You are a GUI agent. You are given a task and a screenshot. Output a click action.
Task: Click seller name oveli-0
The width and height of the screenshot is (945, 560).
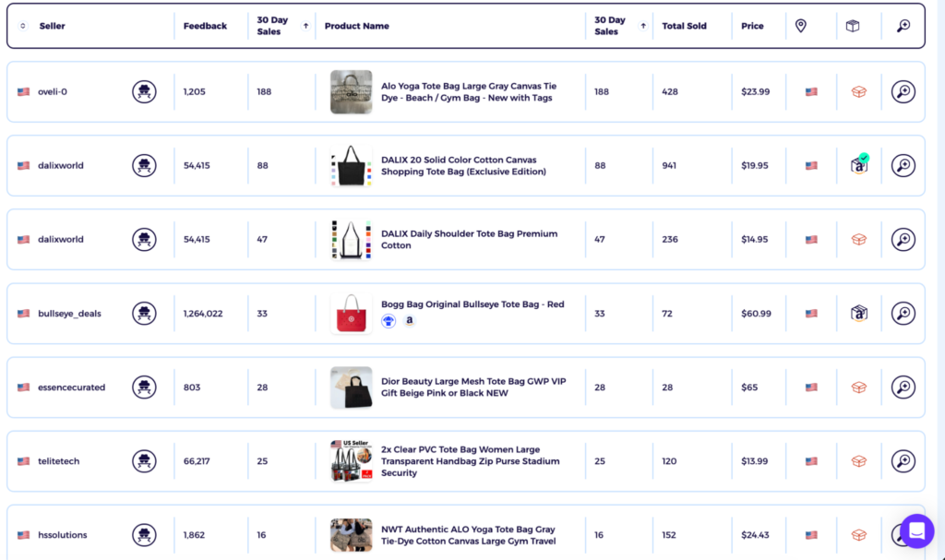[x=53, y=91]
